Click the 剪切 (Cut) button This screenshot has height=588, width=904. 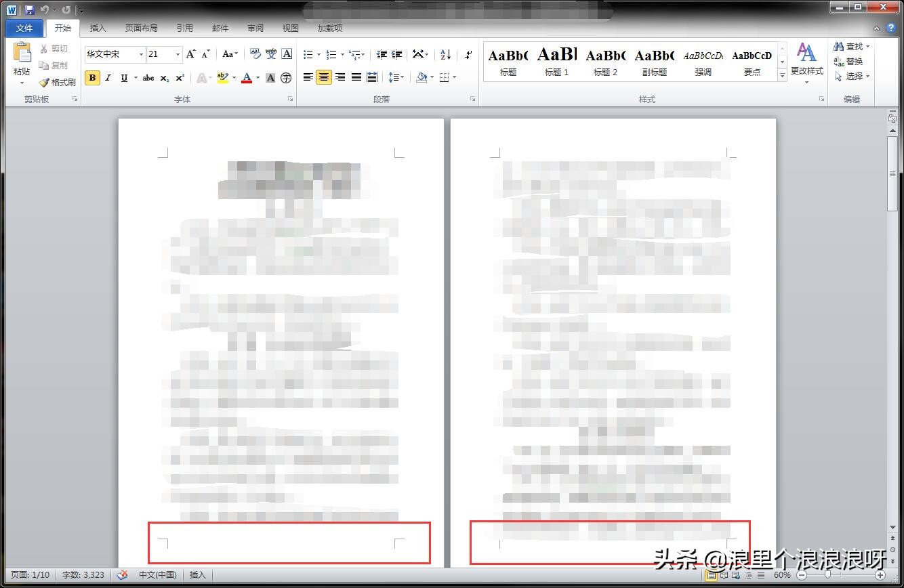(54, 49)
